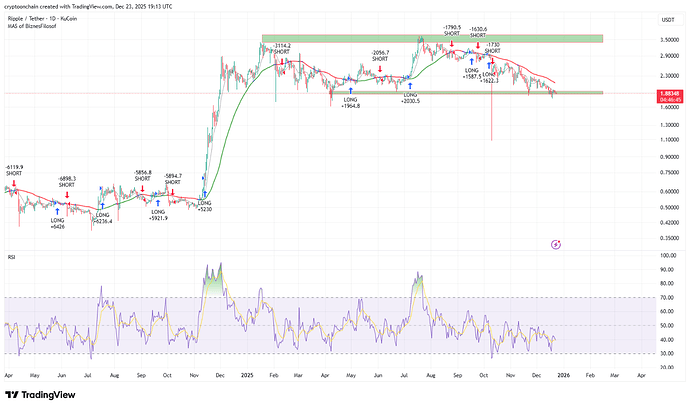Image resolution: width=690 pixels, height=407 pixels.
Task: Click red arrow under -1790.5 SHORT label
Action: [x=451, y=45]
